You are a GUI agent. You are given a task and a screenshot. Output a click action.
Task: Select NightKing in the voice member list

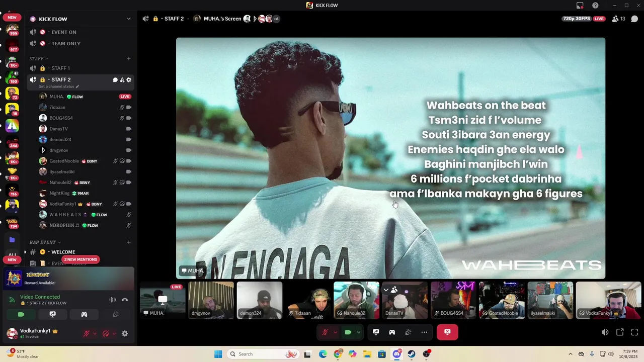86,193
